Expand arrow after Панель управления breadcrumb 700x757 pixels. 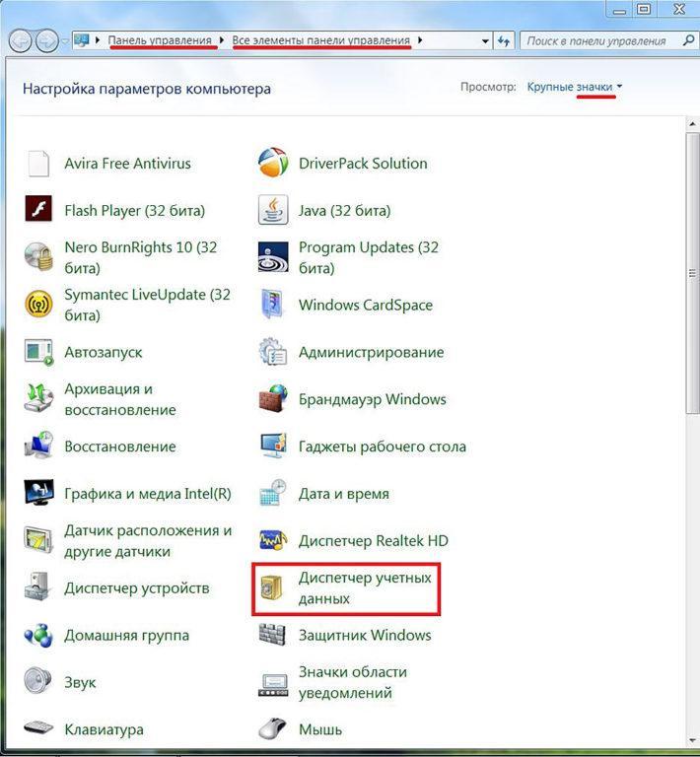(222, 40)
